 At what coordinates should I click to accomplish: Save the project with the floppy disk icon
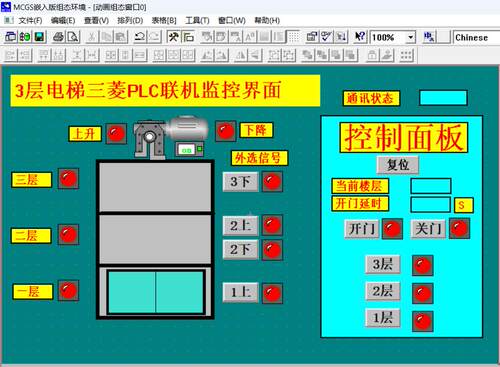[x=39, y=37]
